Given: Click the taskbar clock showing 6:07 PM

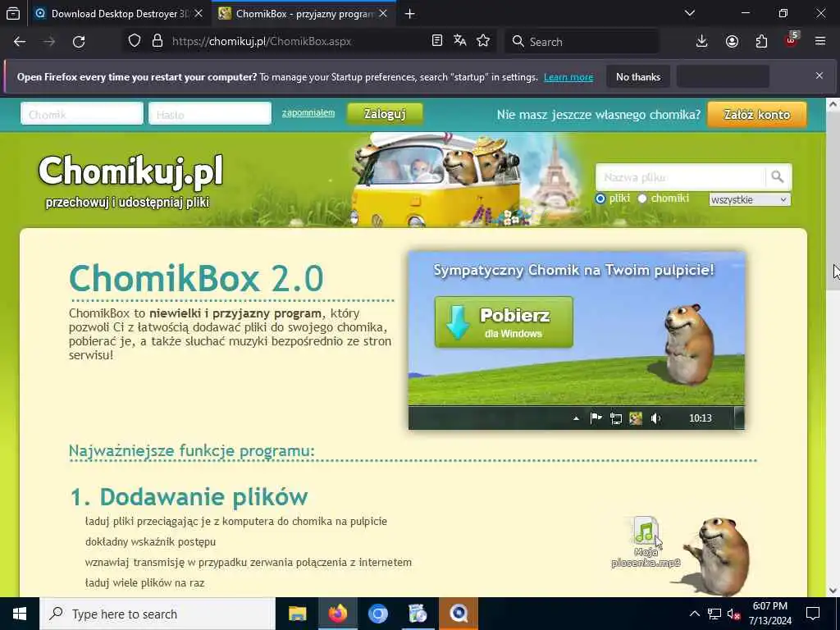Looking at the screenshot, I should (x=769, y=614).
